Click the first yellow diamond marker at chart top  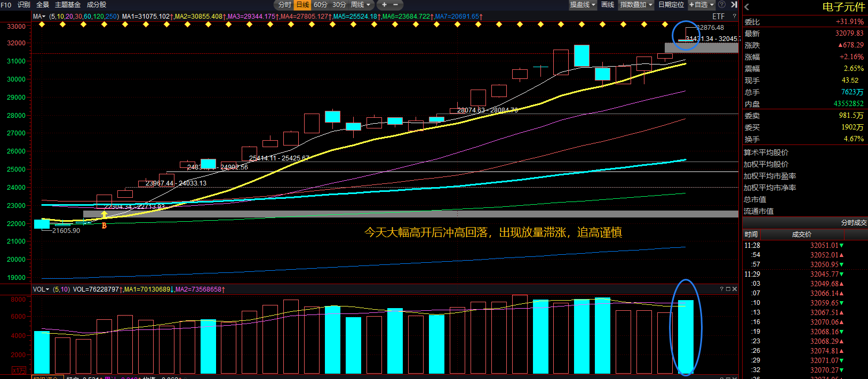click(42, 25)
